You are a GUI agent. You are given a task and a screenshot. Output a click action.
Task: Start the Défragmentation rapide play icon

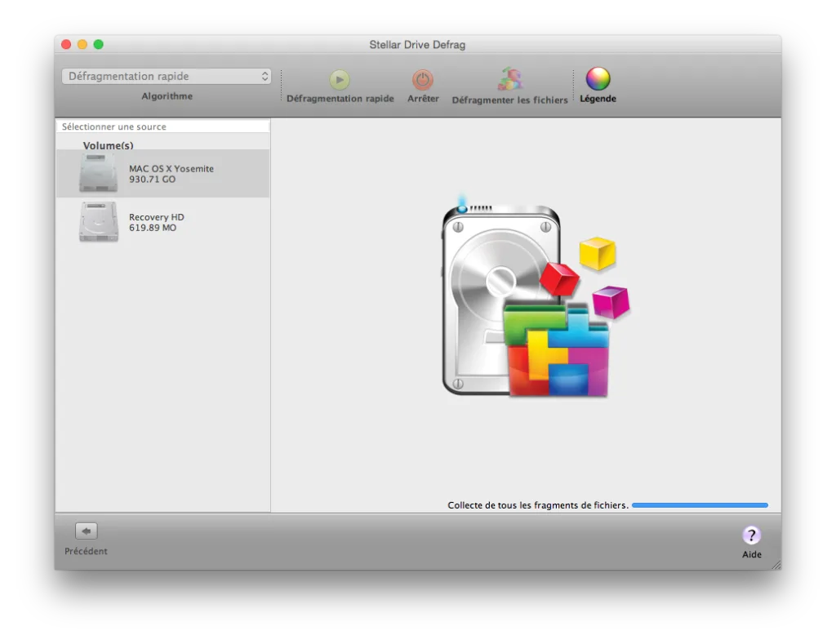point(340,80)
